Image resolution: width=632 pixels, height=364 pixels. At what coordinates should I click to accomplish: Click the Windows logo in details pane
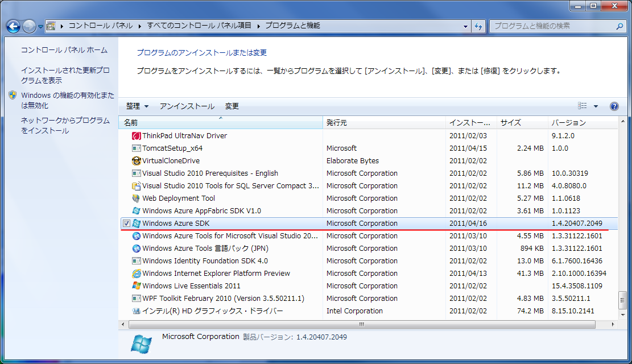[141, 344]
